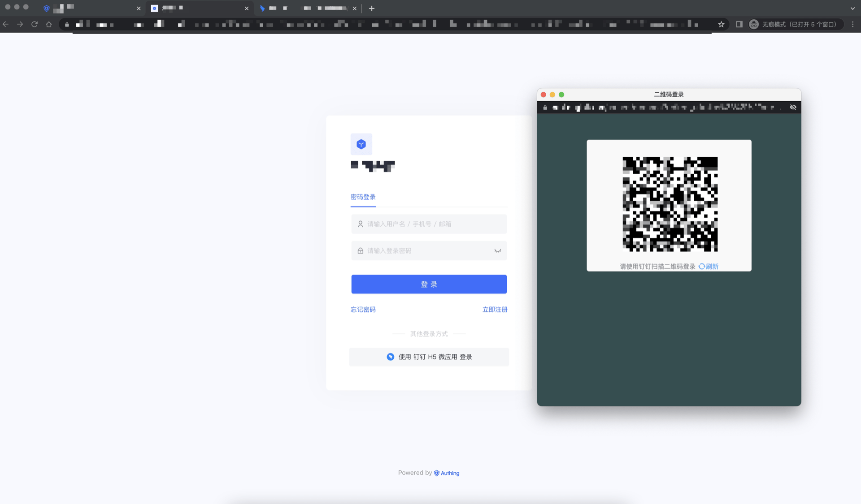Screen dimensions: 861x504
Task: Click crossed-eye icon in QR popup
Action: coord(793,107)
